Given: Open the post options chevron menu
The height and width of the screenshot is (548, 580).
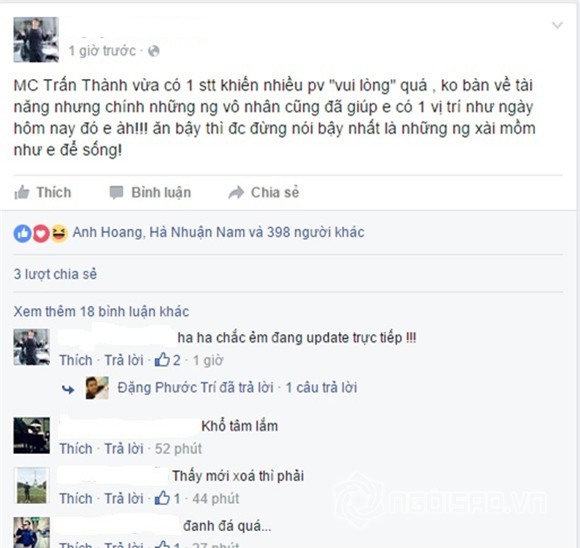Looking at the screenshot, I should click(557, 25).
